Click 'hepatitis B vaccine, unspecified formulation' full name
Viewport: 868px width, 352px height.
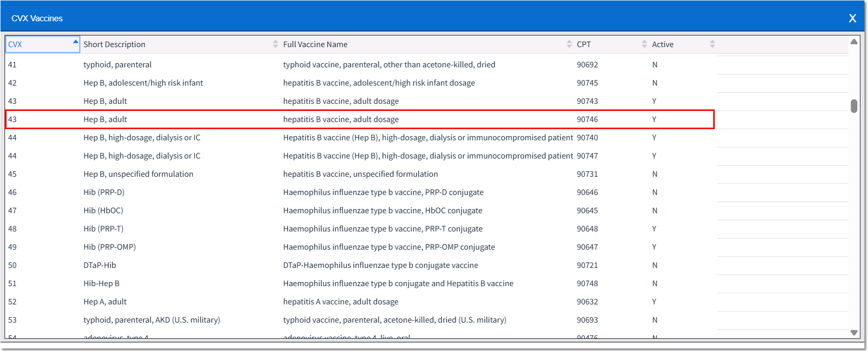(x=361, y=174)
